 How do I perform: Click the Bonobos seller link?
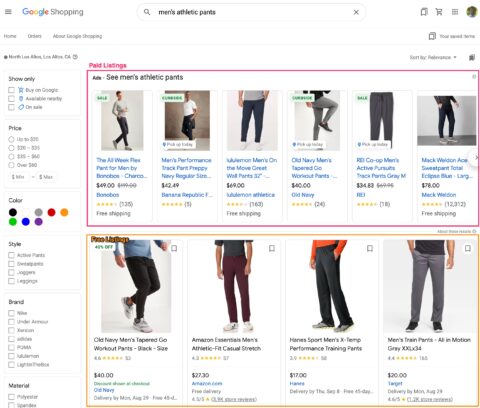click(108, 195)
